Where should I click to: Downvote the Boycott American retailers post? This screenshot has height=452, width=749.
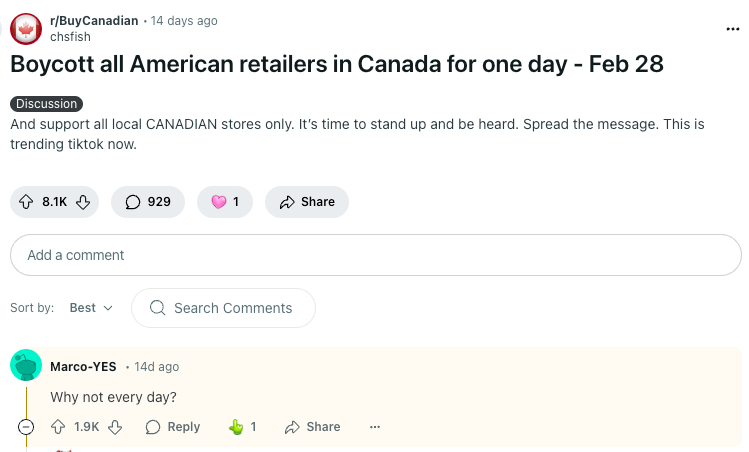(x=83, y=202)
